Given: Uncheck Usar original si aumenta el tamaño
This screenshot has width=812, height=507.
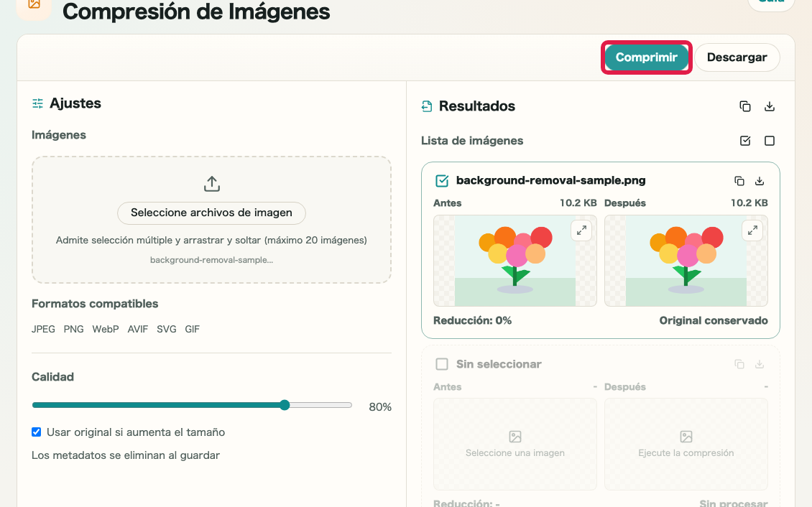Looking at the screenshot, I should (x=36, y=432).
